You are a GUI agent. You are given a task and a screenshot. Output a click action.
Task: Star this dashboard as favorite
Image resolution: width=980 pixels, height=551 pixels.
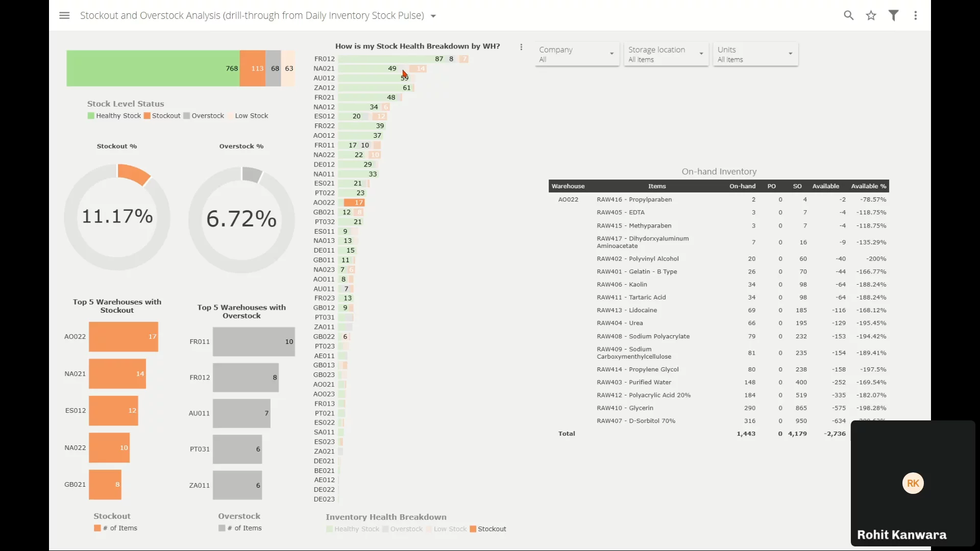pos(871,15)
